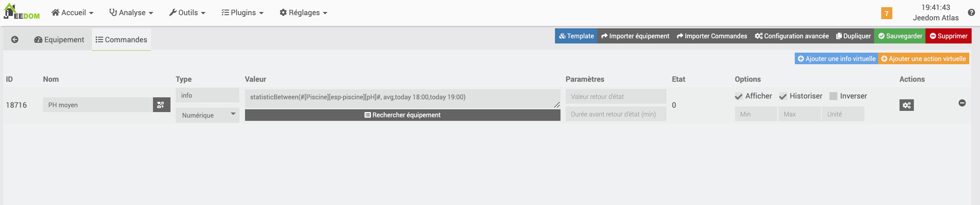
Task: Click the Unité input field
Action: click(843, 114)
